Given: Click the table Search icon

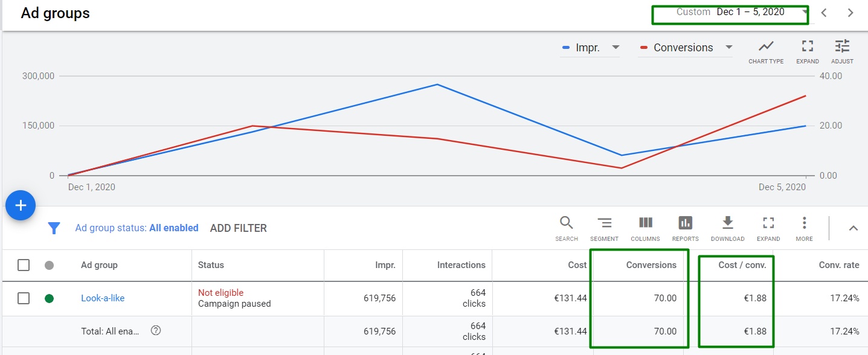Looking at the screenshot, I should click(566, 223).
